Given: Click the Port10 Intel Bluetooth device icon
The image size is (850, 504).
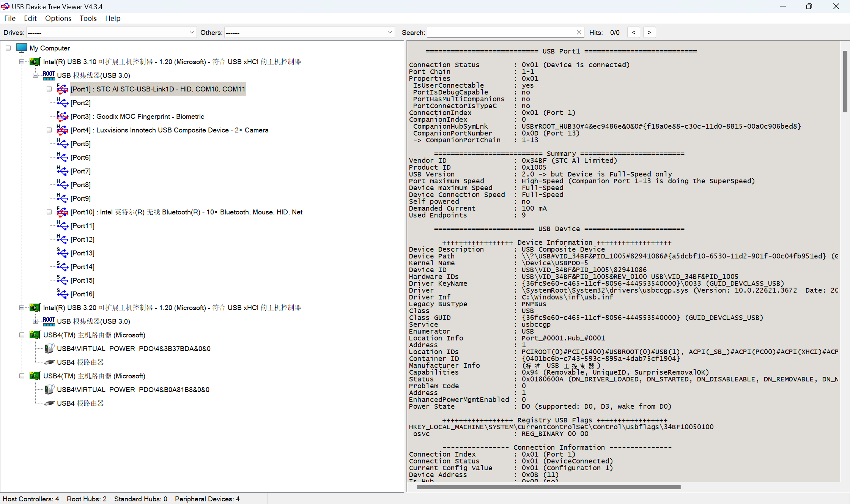Looking at the screenshot, I should coord(62,212).
